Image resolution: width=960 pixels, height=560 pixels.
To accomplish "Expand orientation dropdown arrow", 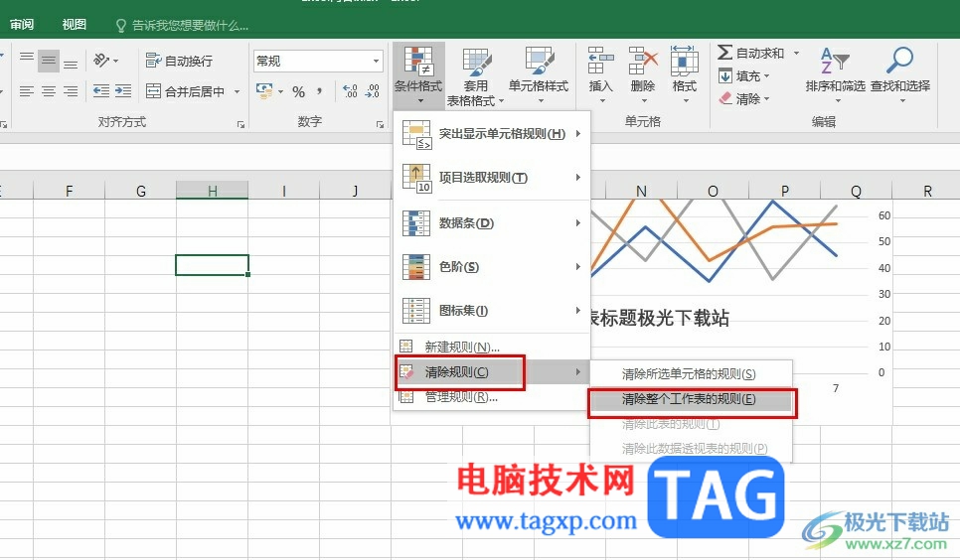I will coord(115,61).
